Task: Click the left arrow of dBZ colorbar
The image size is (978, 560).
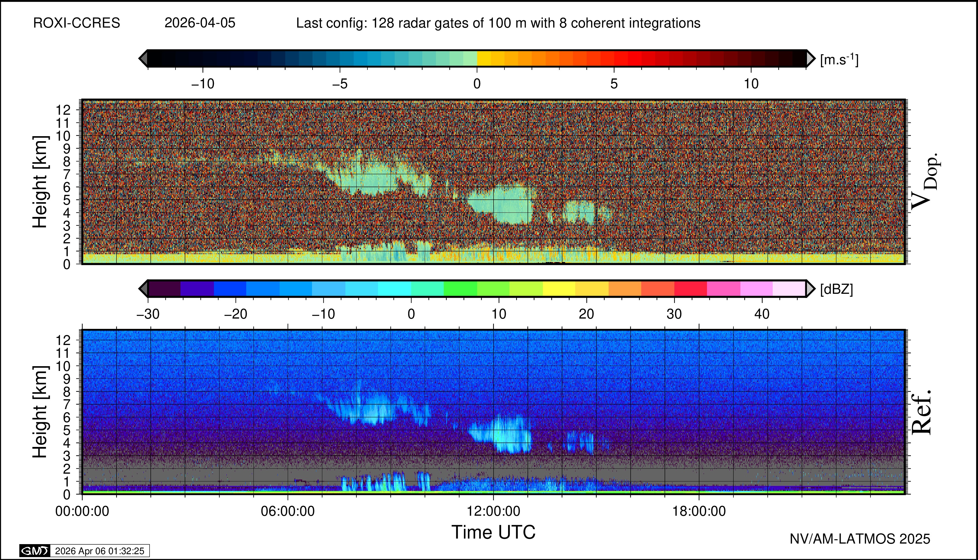Action: [x=143, y=288]
